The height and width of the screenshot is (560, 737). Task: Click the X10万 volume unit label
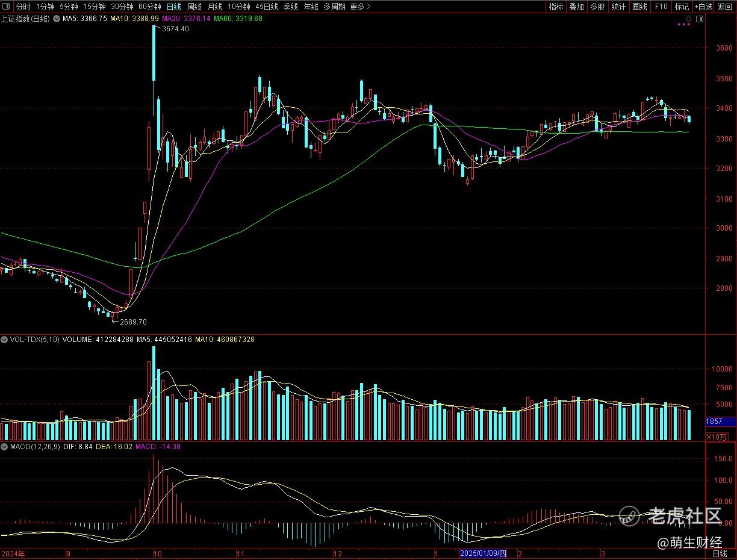(717, 437)
